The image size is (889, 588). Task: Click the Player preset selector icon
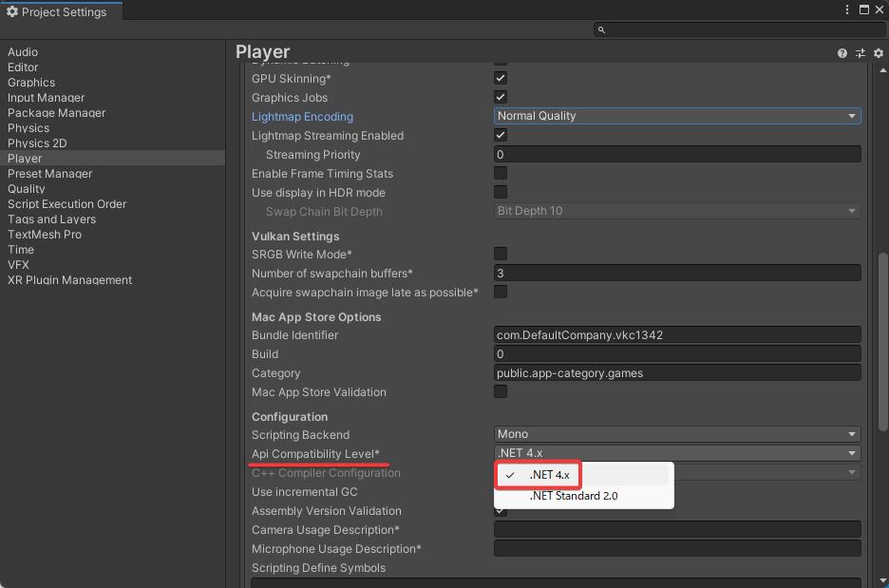click(x=860, y=53)
